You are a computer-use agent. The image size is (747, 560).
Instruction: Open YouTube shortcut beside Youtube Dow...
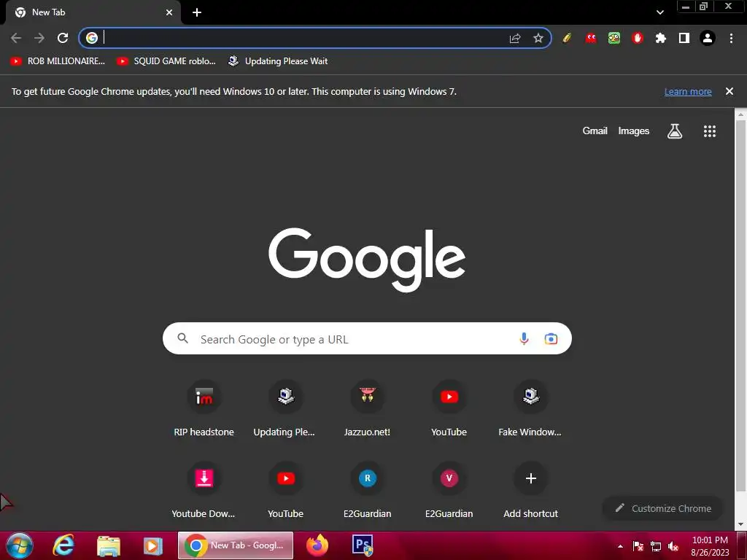click(x=285, y=491)
